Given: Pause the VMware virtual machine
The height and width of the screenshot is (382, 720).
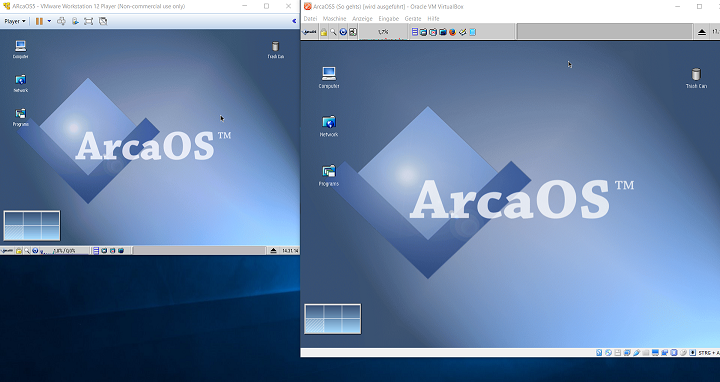Looking at the screenshot, I should 39,21.
